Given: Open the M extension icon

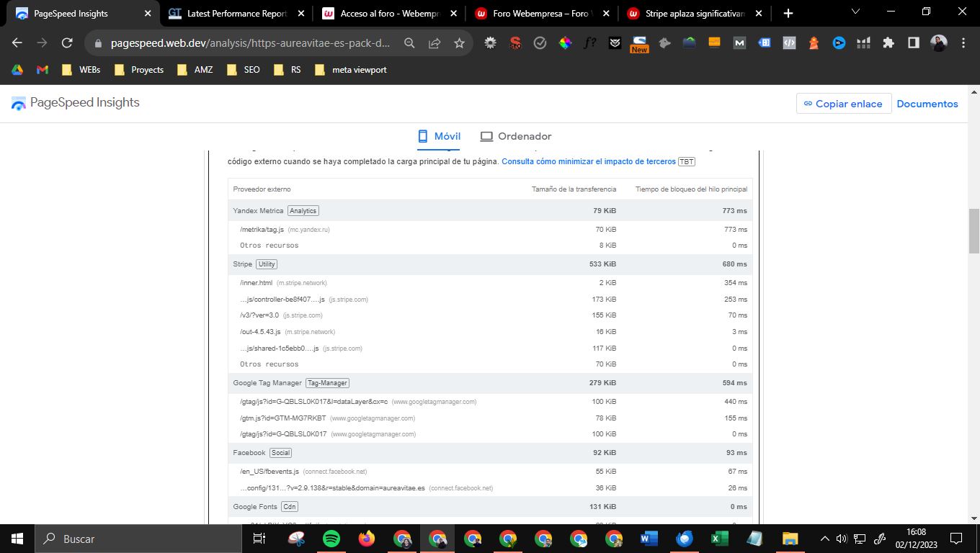Looking at the screenshot, I should 739,43.
